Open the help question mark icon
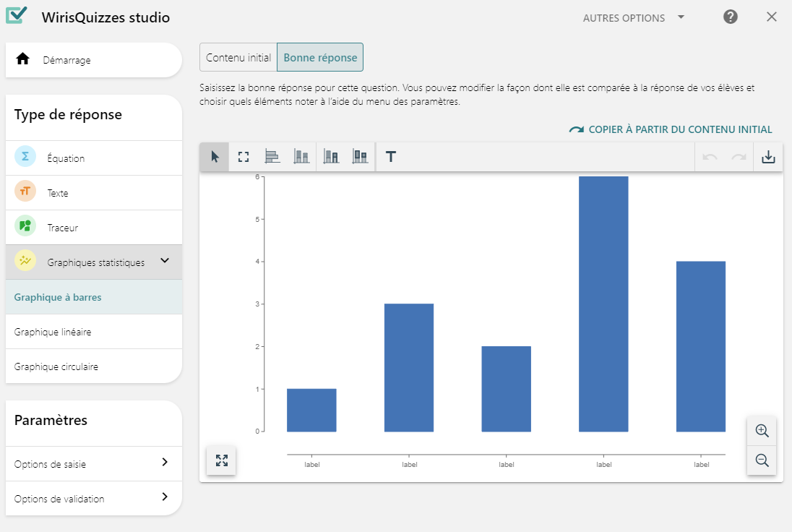This screenshot has width=792, height=532. point(731,17)
